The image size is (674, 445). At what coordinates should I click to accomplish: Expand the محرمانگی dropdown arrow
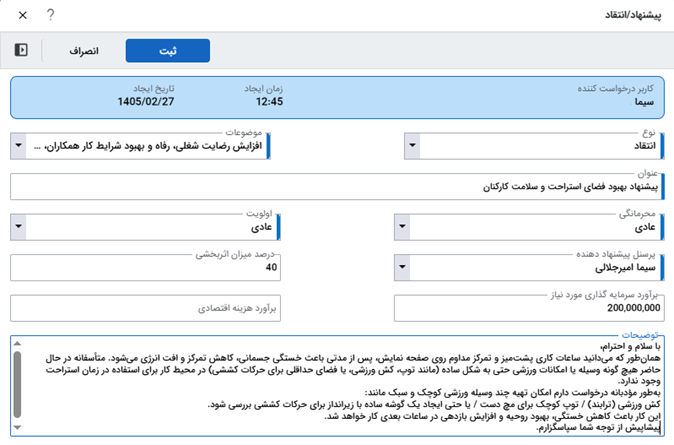click(x=402, y=226)
